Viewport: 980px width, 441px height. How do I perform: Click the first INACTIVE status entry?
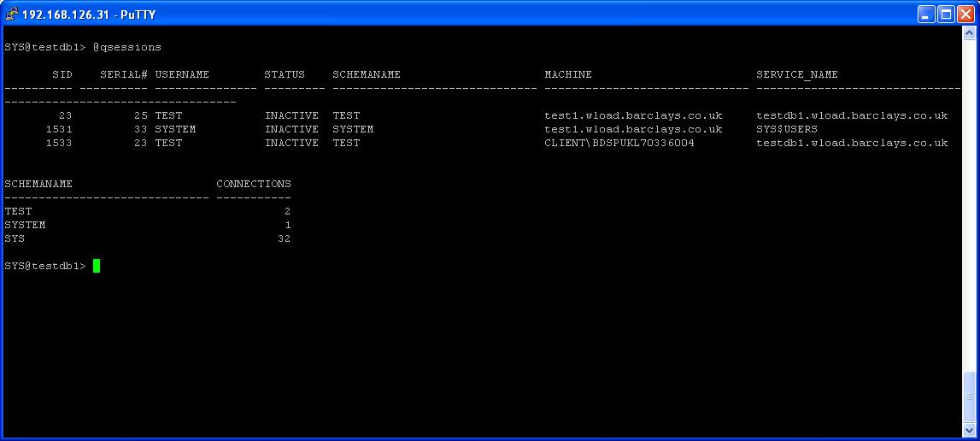pyautogui.click(x=291, y=115)
